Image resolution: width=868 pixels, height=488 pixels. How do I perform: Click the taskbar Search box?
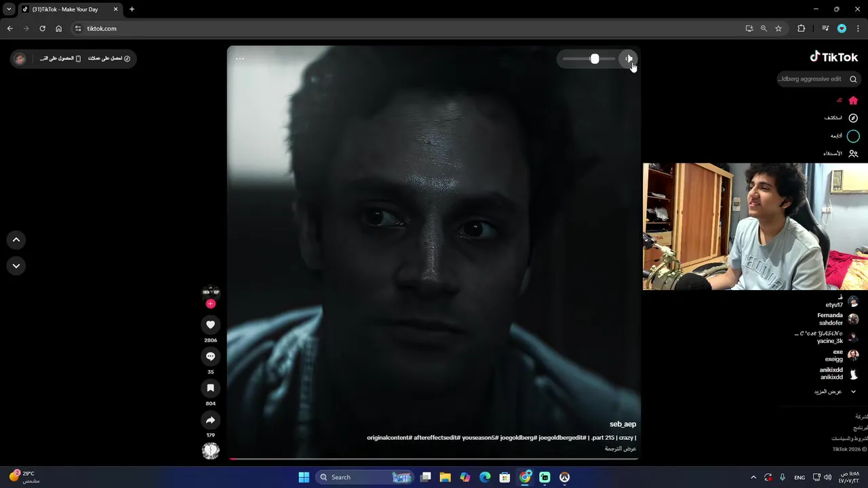pyautogui.click(x=365, y=477)
